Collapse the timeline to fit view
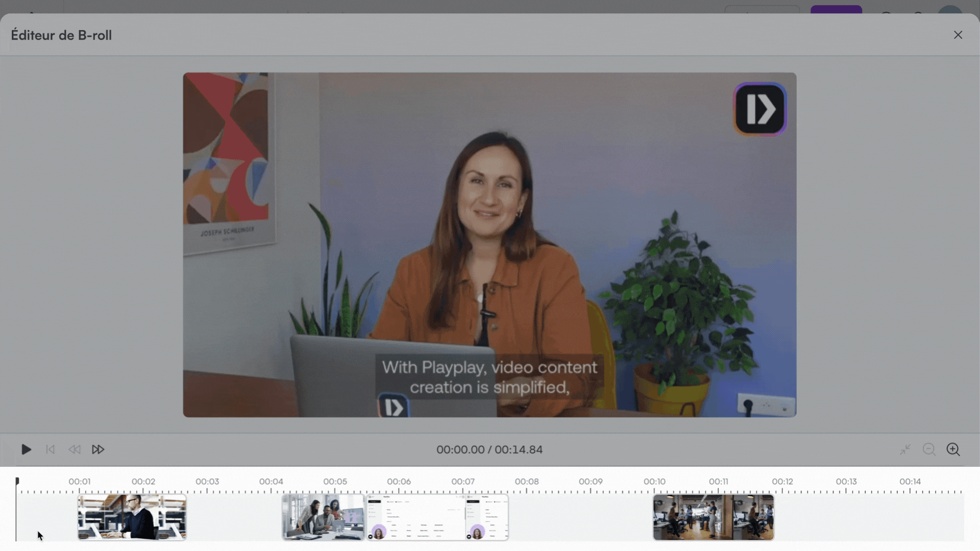The width and height of the screenshot is (980, 551). point(905,449)
